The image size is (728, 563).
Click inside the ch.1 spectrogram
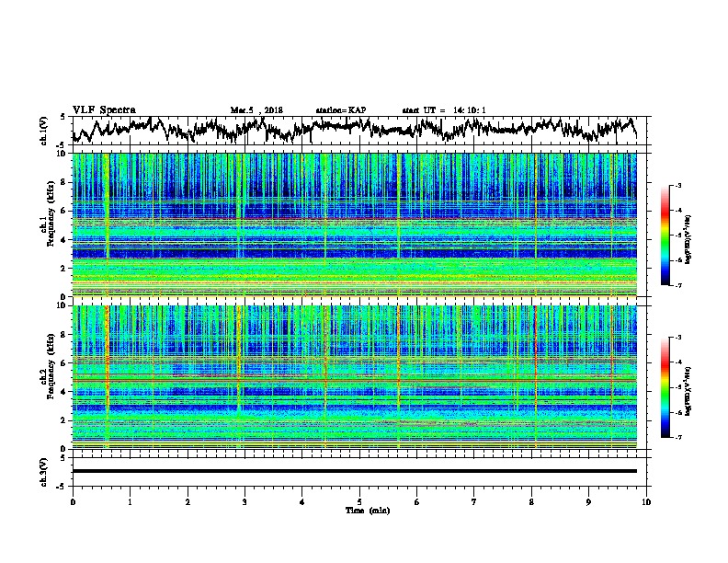click(354, 224)
